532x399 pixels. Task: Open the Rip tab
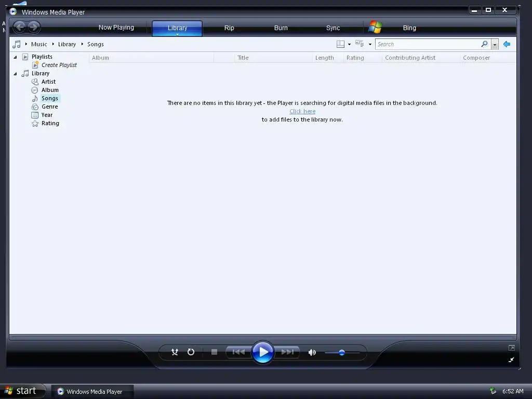coord(229,28)
